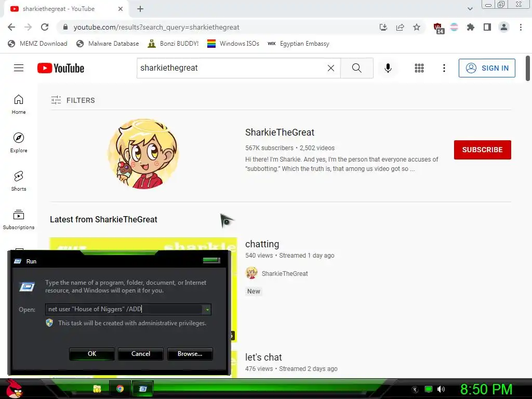Open the Windows ISOs bookmark
Screen dimensions: 532x399
(x=233, y=44)
